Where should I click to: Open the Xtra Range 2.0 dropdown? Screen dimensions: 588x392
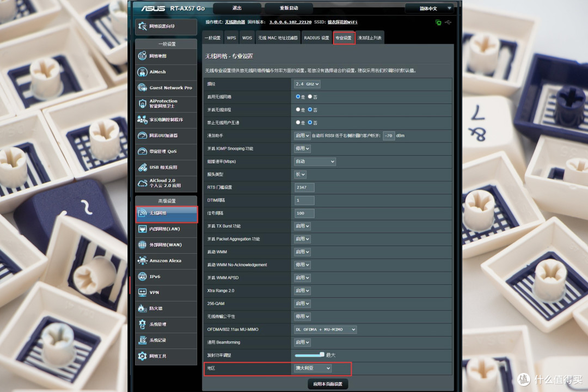pyautogui.click(x=302, y=290)
